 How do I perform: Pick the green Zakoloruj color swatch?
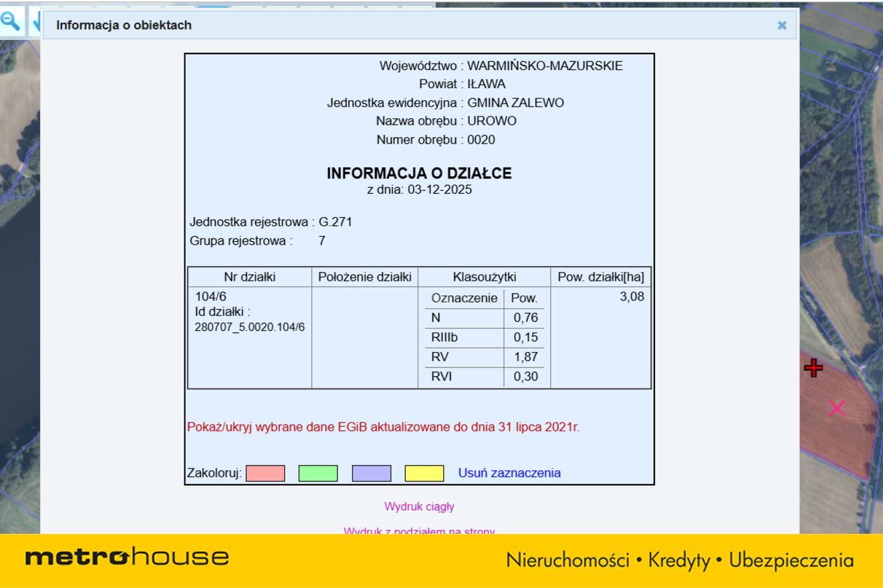coord(318,473)
